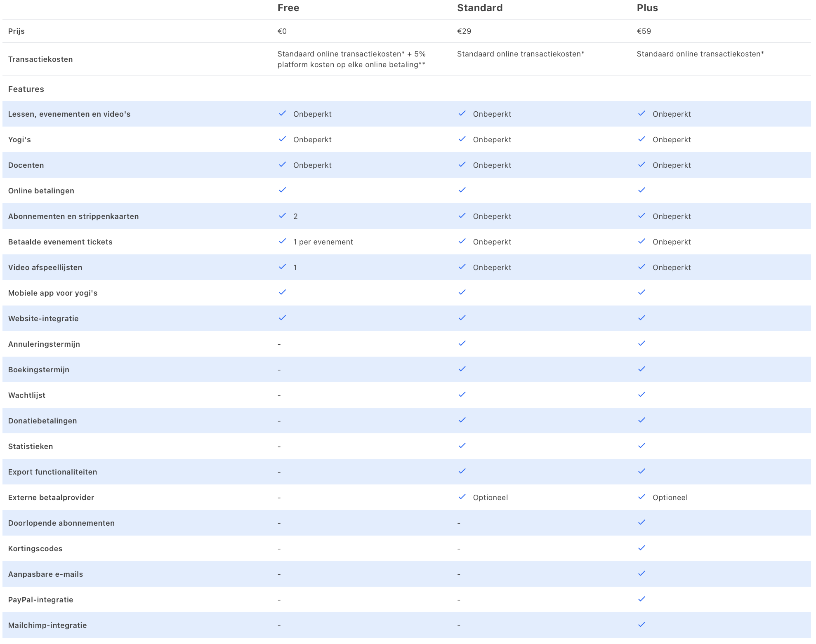Click Standard checkmark for Statistieken
Image resolution: width=816 pixels, height=644 pixels.
[x=462, y=446]
